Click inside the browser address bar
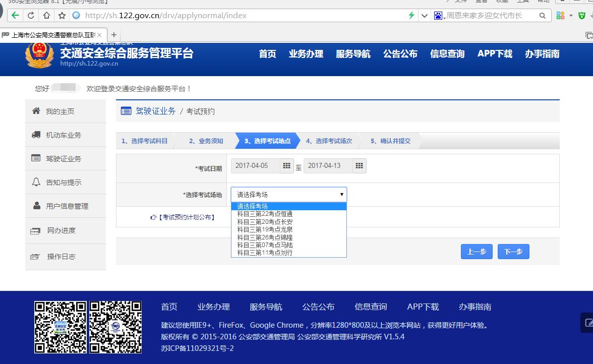The image size is (593, 364). (202, 15)
